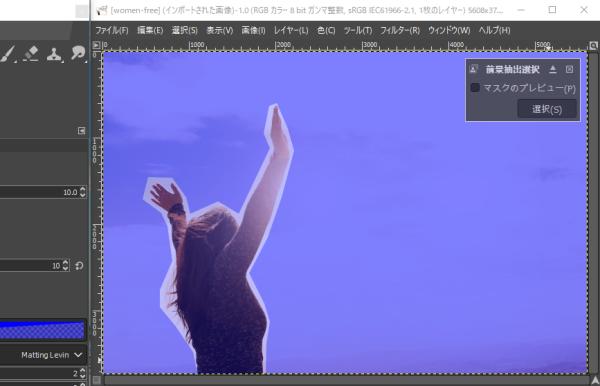
Task: Select the Eraser tool
Action: pos(31,54)
